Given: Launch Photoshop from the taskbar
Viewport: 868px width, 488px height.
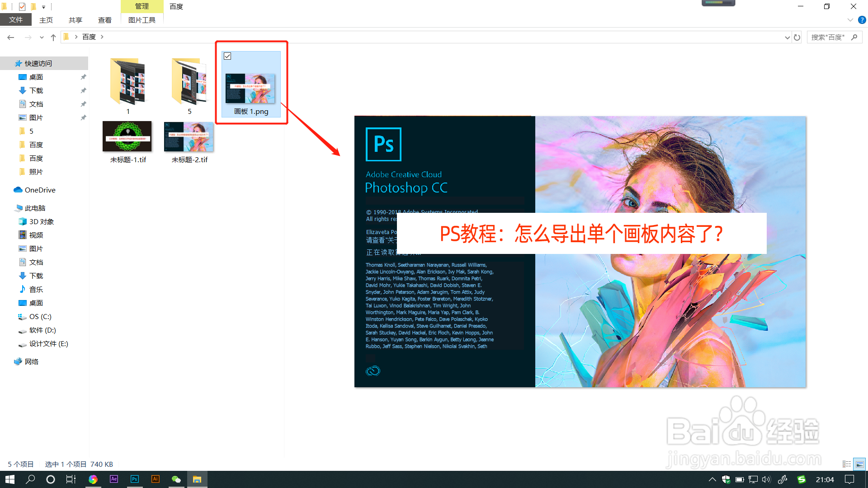Looking at the screenshot, I should (x=134, y=479).
